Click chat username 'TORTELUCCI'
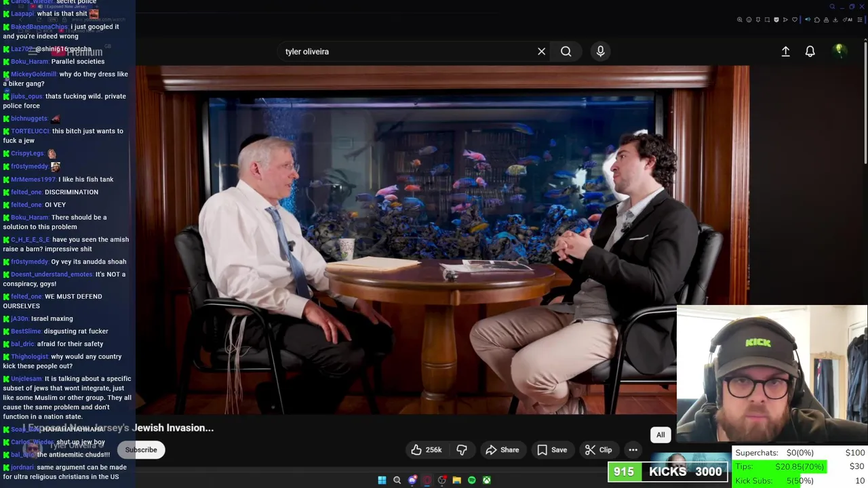This screenshot has width=868, height=488. click(x=30, y=131)
